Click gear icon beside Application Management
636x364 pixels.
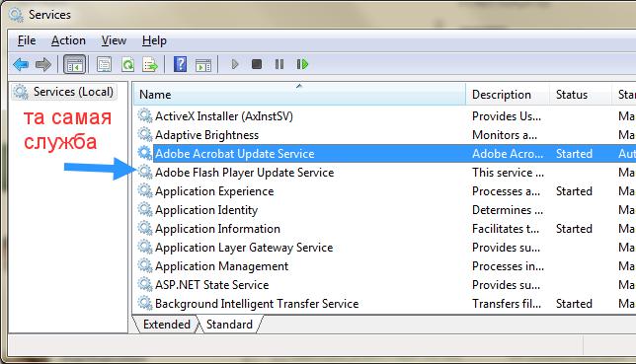(145, 266)
